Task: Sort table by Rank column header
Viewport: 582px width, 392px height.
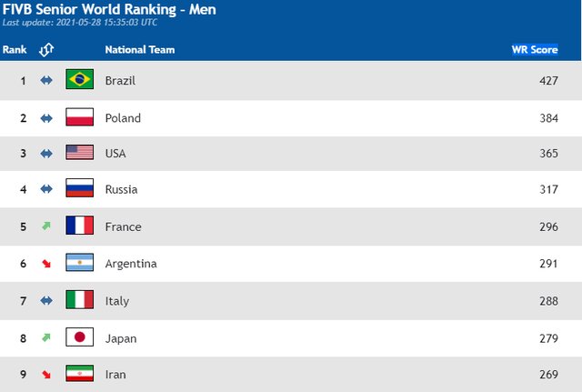Action: tap(14, 50)
